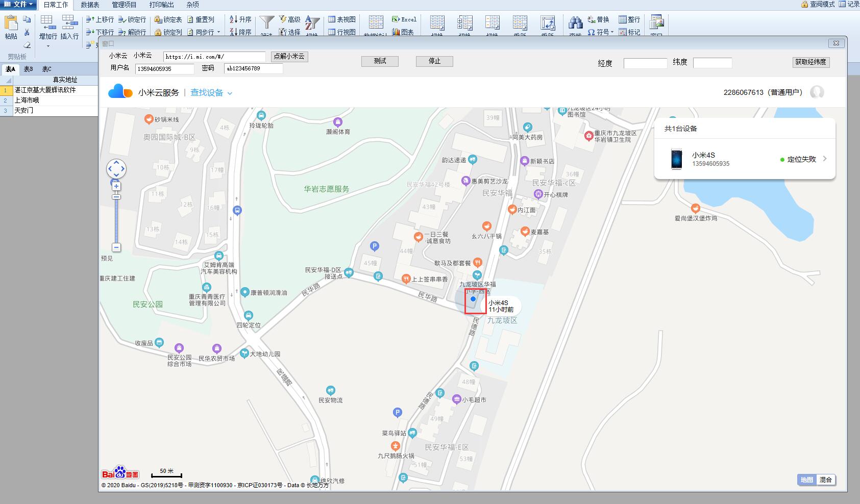Switch to Misc (杂项) tab
Screen dimensions: 860x504
pyautogui.click(x=192, y=5)
